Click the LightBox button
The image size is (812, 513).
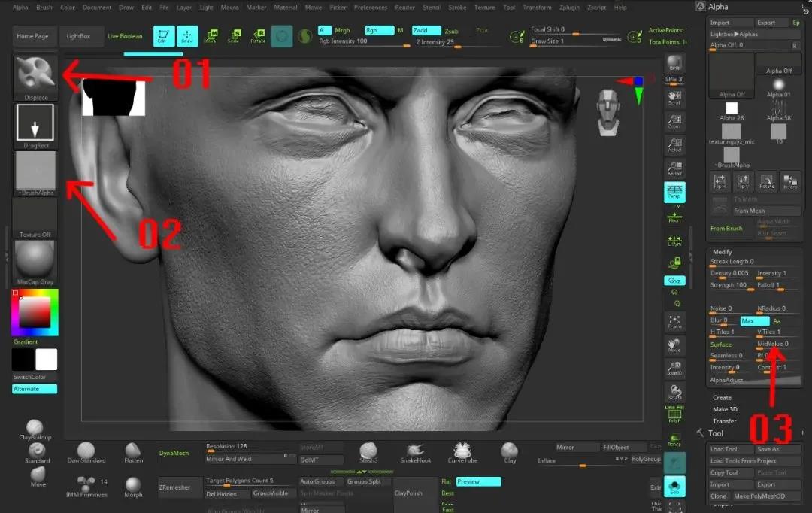point(78,36)
